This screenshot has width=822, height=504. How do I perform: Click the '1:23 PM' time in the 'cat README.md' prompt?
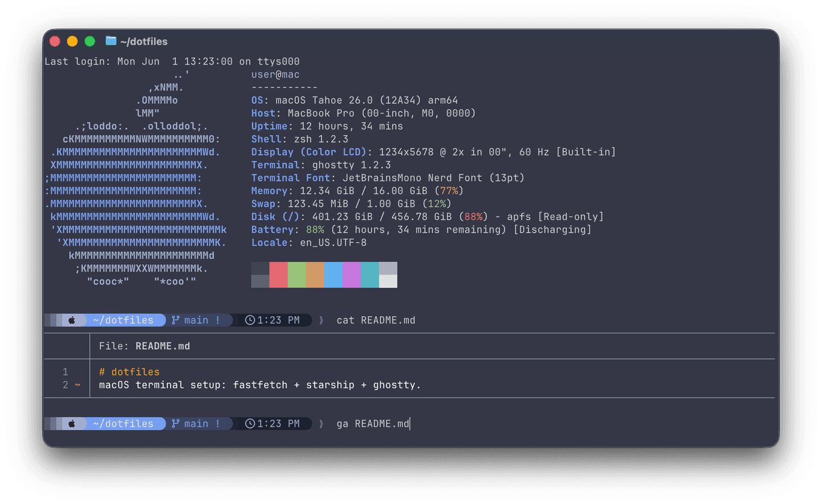[x=279, y=320]
